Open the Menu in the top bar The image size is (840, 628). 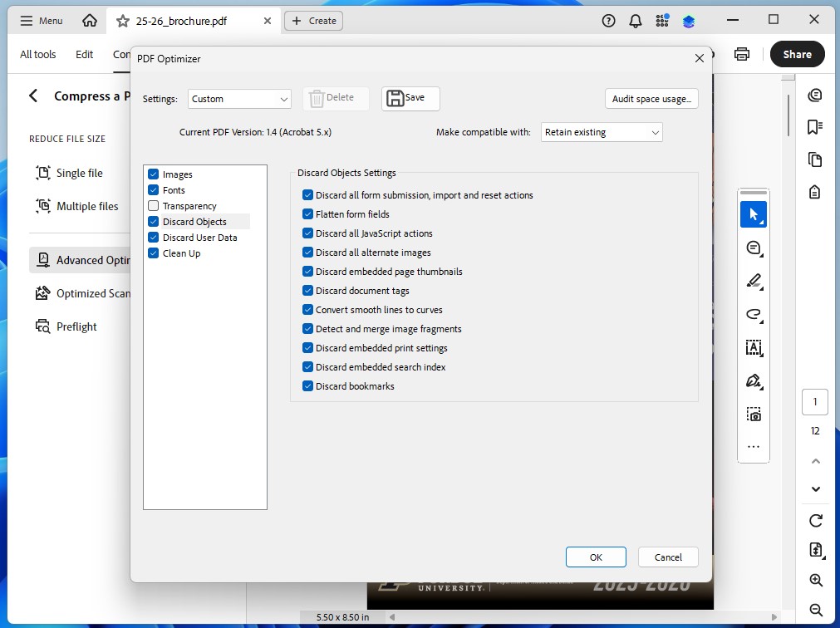tap(40, 20)
